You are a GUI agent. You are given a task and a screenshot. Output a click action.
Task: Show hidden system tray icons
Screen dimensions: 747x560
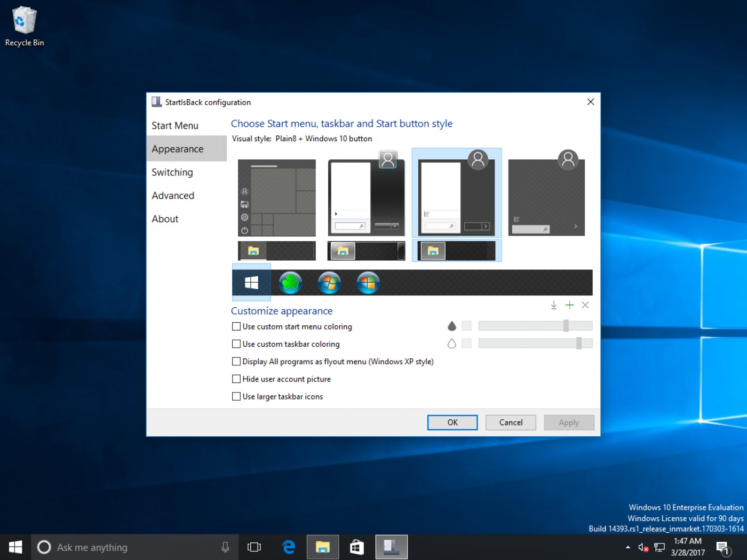pos(627,547)
